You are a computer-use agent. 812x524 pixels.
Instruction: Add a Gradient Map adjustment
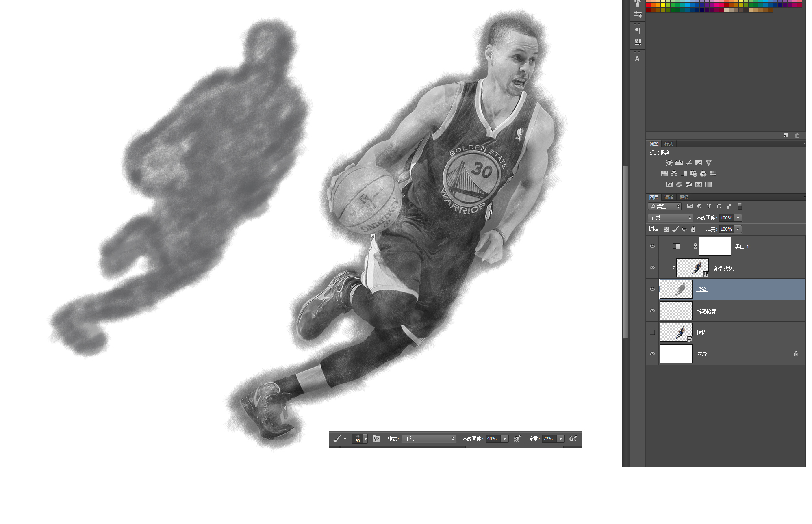tap(708, 185)
